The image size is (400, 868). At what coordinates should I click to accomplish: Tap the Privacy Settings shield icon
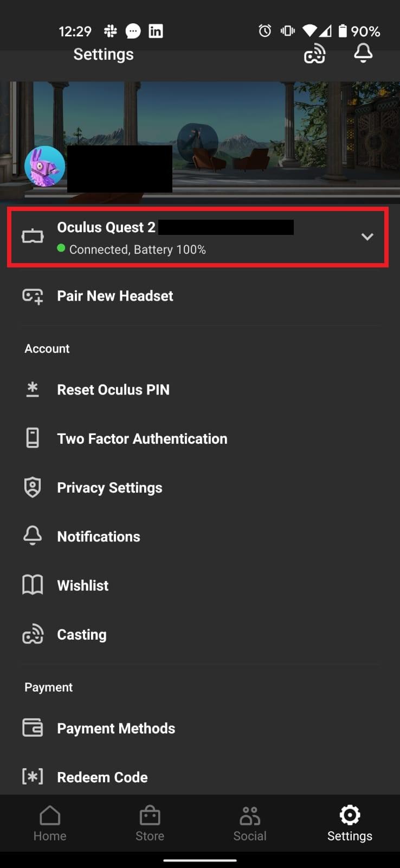(33, 487)
